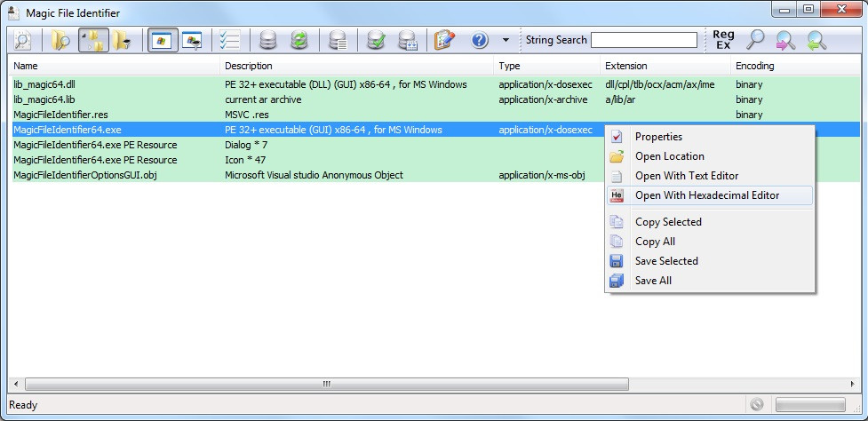Viewport: 868px width, 421px height.
Task: Click the window with funnel filter icon
Action: (193, 40)
